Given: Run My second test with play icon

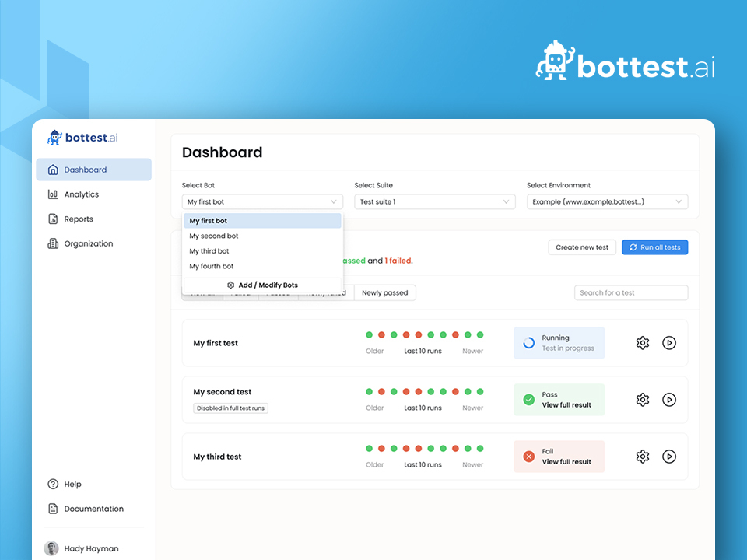Looking at the screenshot, I should 668,400.
